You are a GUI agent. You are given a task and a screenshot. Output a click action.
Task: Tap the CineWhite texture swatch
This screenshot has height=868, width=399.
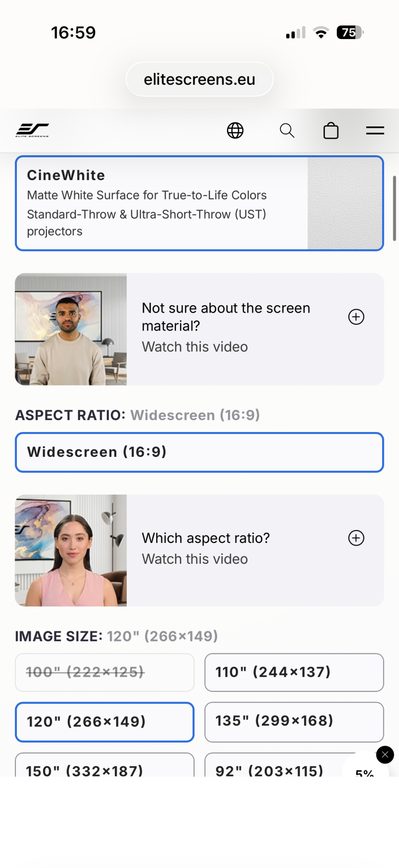[345, 203]
